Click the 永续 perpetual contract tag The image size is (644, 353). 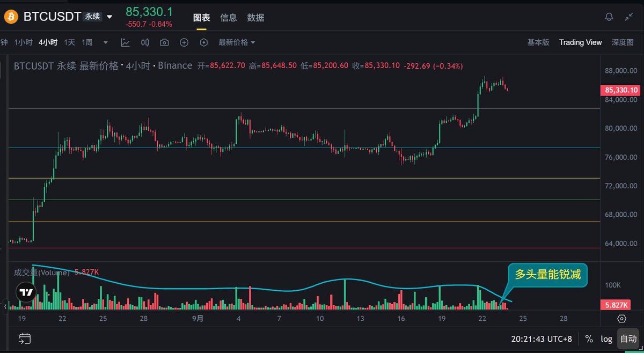pos(92,17)
